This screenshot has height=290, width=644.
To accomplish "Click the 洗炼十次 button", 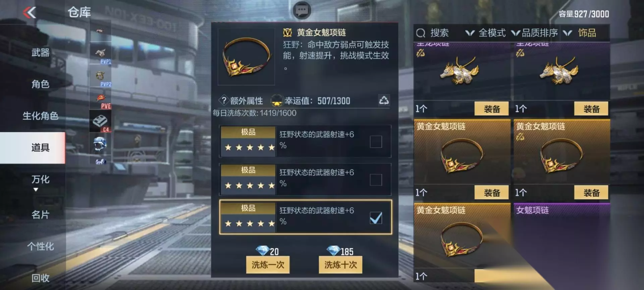I will coord(340,265).
